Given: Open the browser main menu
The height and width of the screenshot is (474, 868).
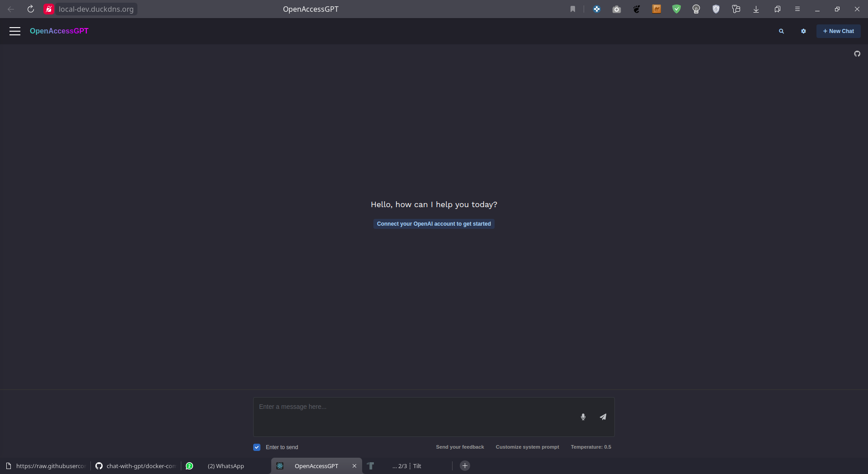Looking at the screenshot, I should click(x=797, y=9).
